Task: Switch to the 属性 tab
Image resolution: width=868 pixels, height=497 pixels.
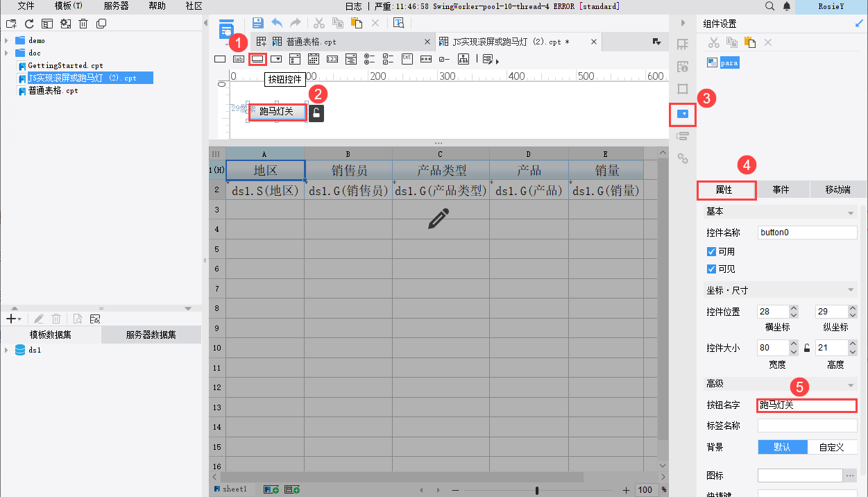Action: [x=726, y=189]
